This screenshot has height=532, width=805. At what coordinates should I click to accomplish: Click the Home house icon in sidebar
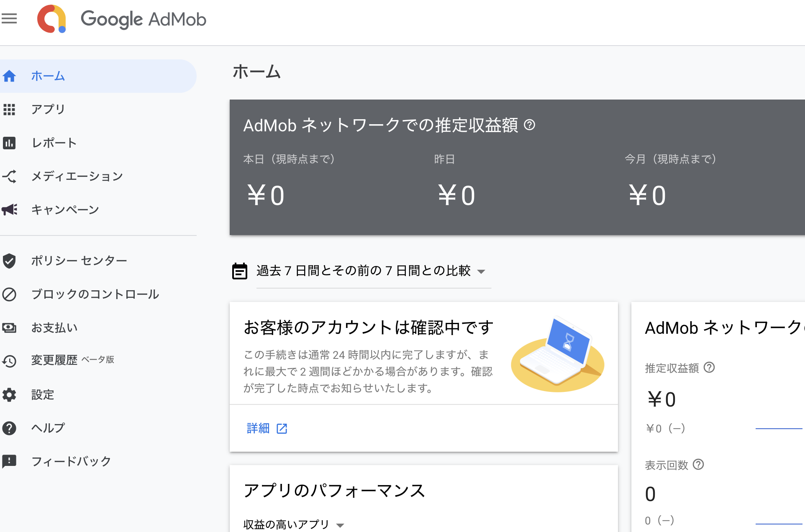click(x=9, y=76)
